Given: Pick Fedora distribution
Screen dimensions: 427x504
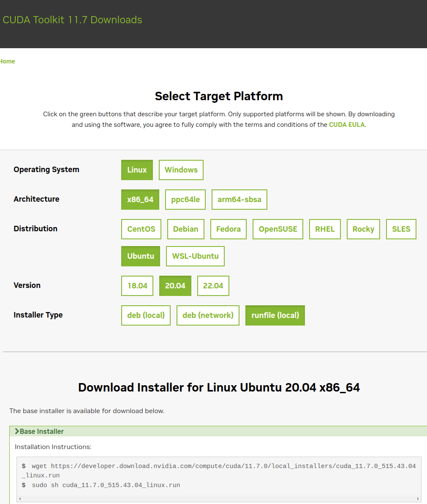Looking at the screenshot, I should tap(228, 229).
